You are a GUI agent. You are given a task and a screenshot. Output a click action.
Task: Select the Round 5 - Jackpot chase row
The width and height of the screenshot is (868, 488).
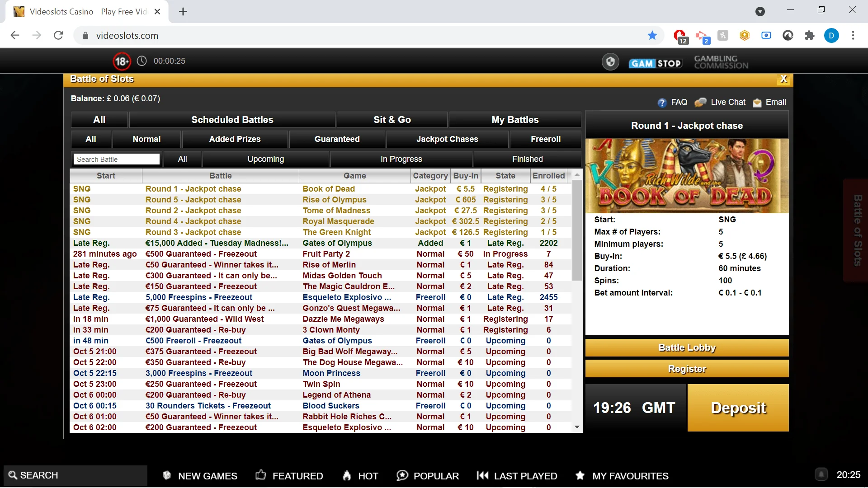pos(321,200)
